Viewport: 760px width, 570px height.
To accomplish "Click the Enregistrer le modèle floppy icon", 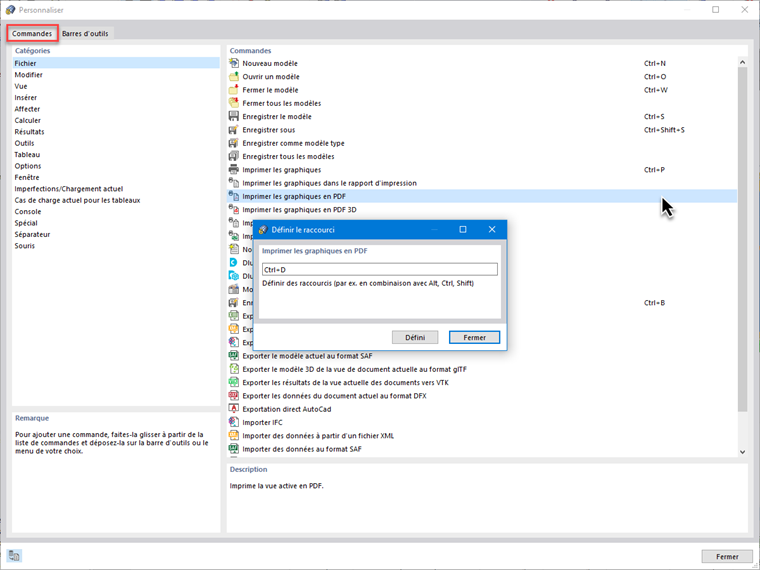I will 234,116.
